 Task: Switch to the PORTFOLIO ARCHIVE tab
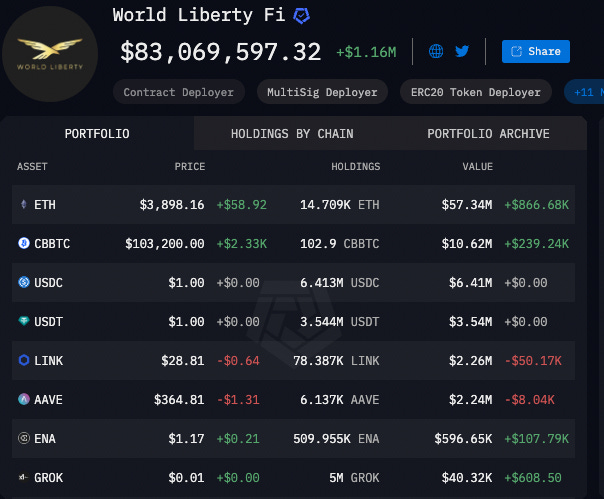tap(488, 134)
